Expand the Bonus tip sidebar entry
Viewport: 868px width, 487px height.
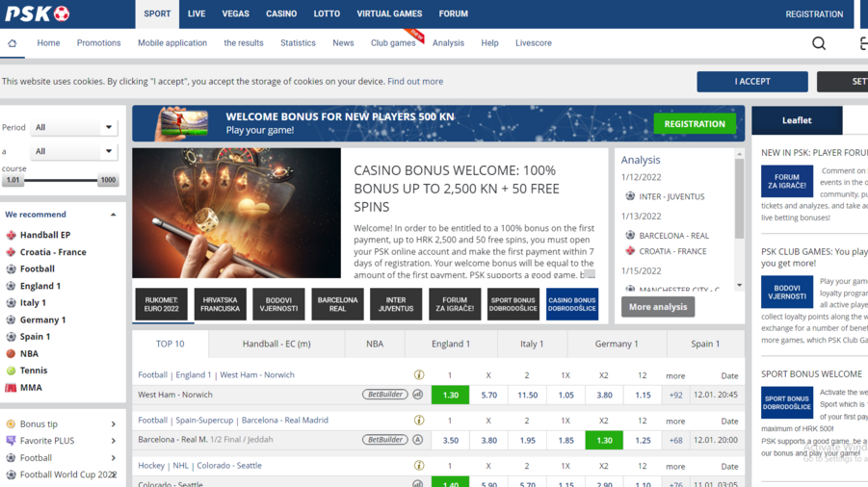(113, 423)
